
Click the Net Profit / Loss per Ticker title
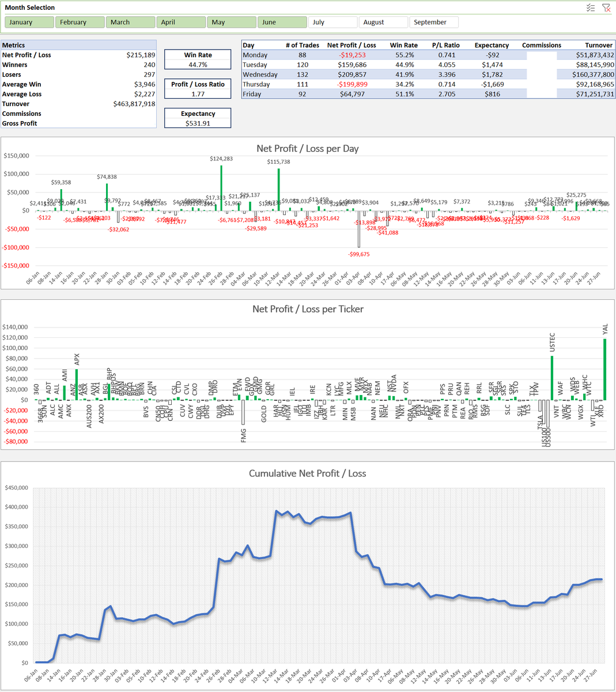(x=308, y=309)
